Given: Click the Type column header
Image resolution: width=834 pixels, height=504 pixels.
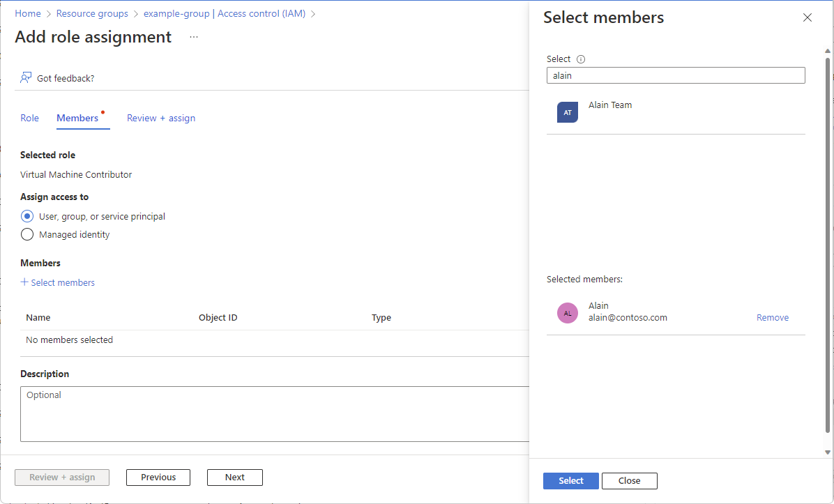Looking at the screenshot, I should coord(381,317).
